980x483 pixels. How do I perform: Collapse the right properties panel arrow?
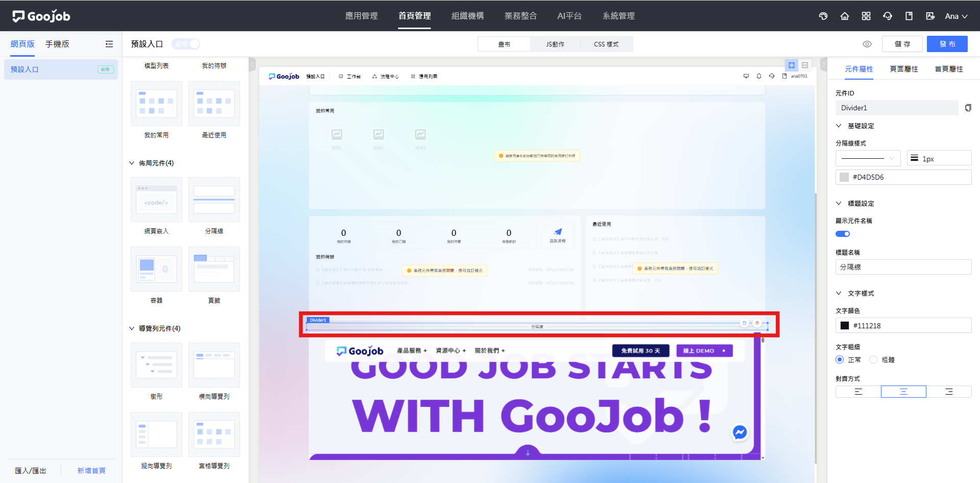(x=823, y=64)
